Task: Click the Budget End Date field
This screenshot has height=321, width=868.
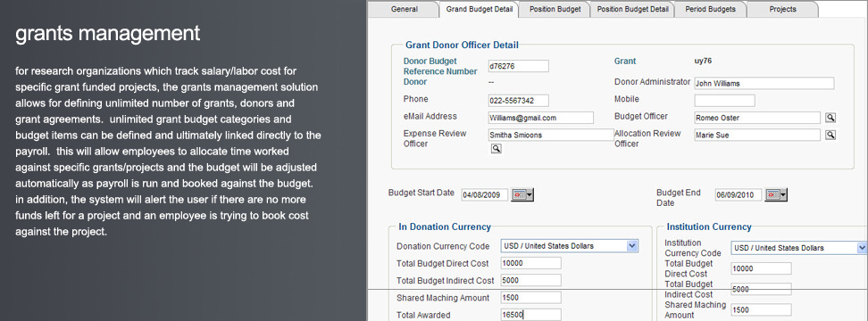Action: click(739, 194)
